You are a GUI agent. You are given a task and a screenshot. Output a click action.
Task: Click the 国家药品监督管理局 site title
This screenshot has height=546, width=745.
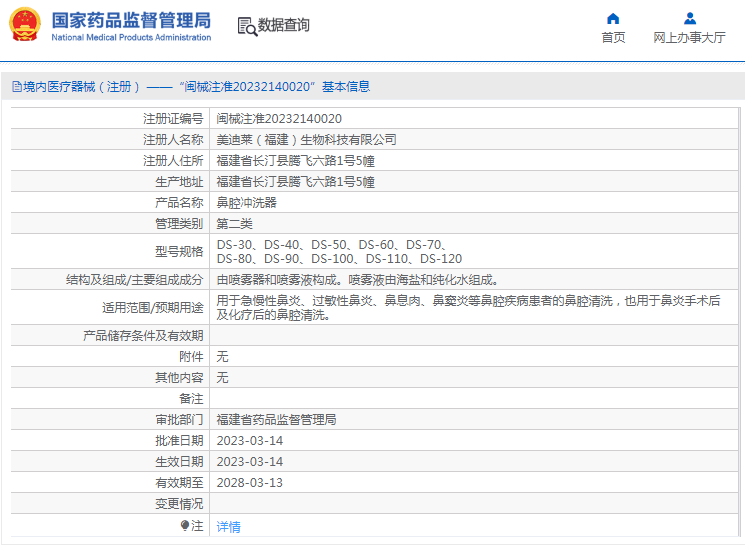130,19
